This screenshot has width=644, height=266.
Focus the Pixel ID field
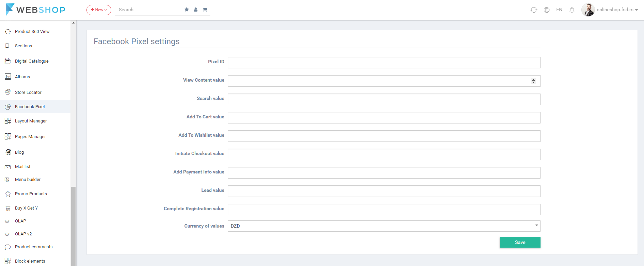coord(384,63)
